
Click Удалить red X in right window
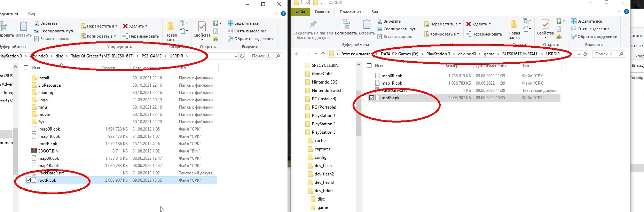point(469,24)
